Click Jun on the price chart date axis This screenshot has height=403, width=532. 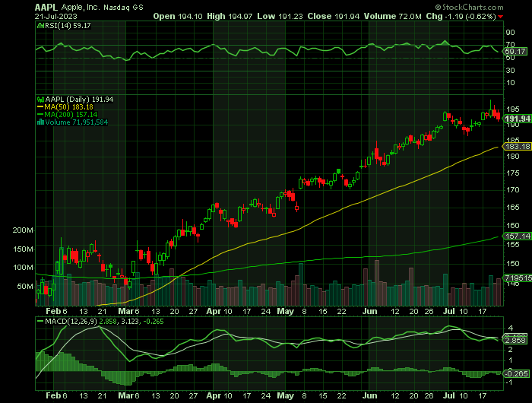[x=369, y=311]
